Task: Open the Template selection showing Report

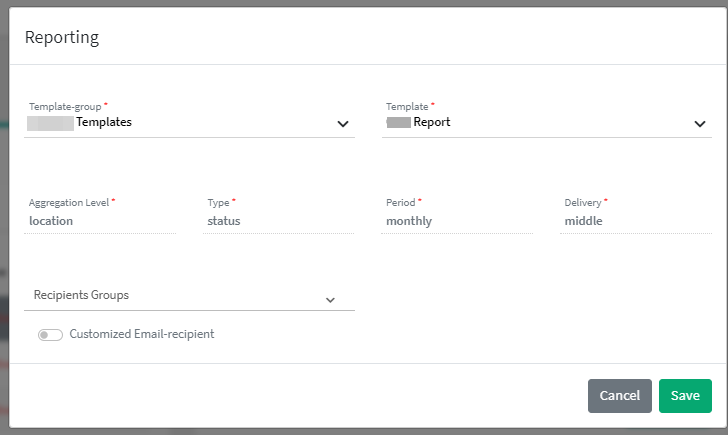Action: (530, 123)
